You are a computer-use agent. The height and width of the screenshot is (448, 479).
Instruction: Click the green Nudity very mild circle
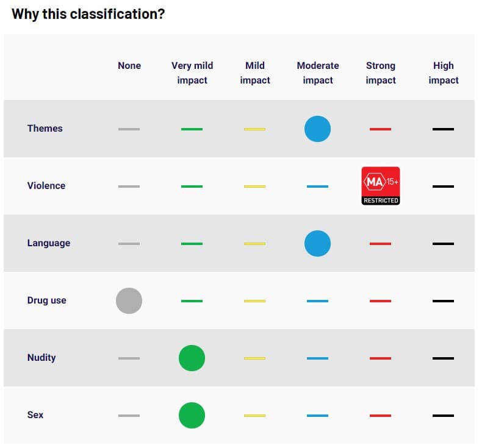pos(192,358)
